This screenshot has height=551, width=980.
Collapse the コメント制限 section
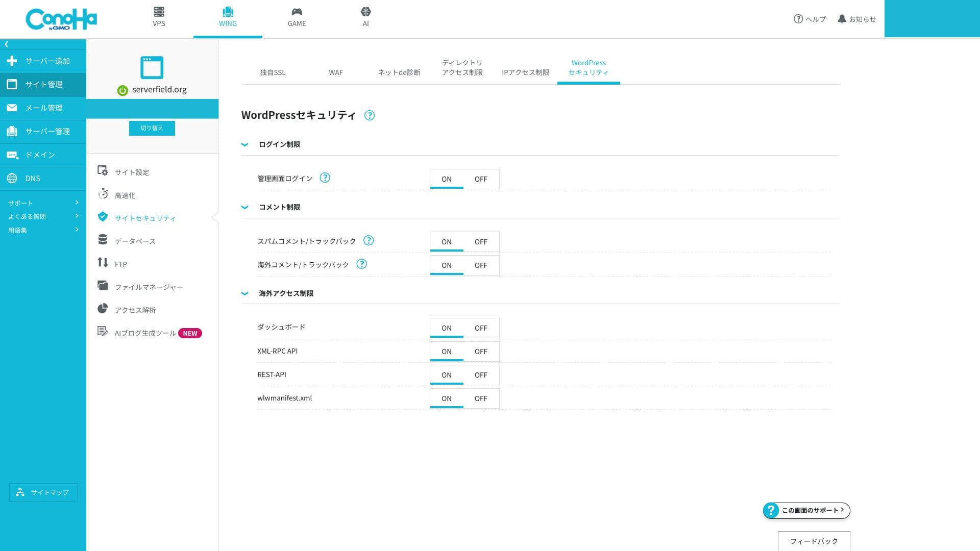(245, 207)
